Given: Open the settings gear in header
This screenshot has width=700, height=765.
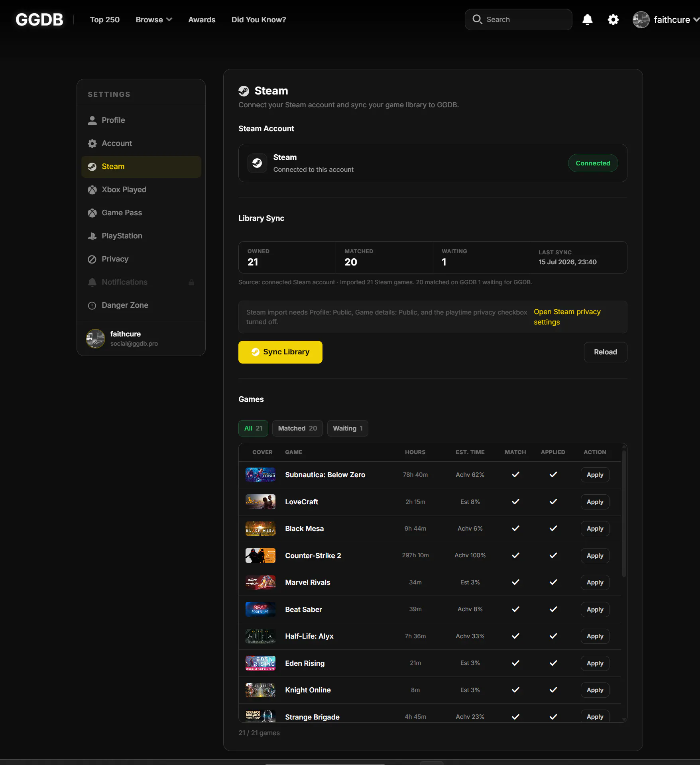Looking at the screenshot, I should [x=613, y=20].
